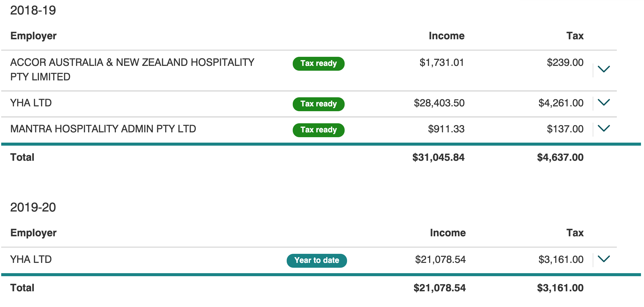Click the 2018-19 year heading

[33, 11]
